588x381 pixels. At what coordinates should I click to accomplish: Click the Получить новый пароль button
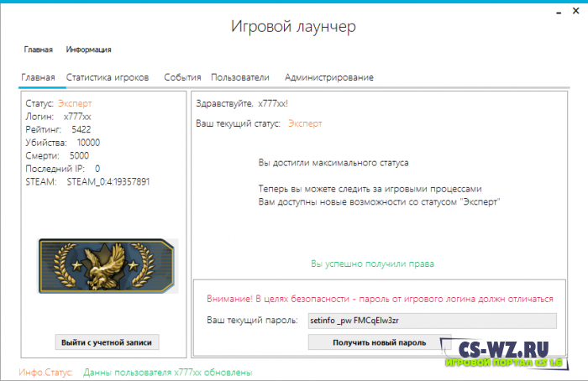click(x=380, y=342)
